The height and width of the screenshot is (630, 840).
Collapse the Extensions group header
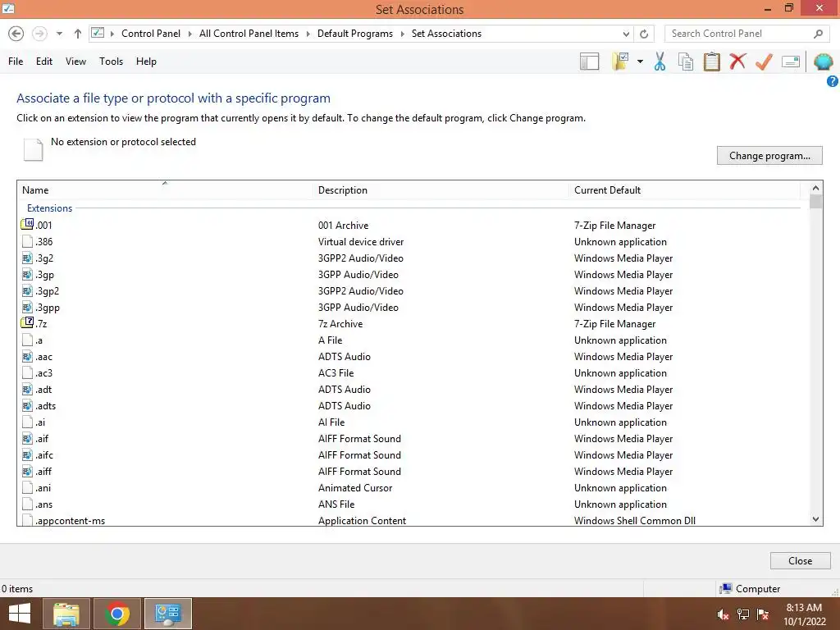click(49, 208)
